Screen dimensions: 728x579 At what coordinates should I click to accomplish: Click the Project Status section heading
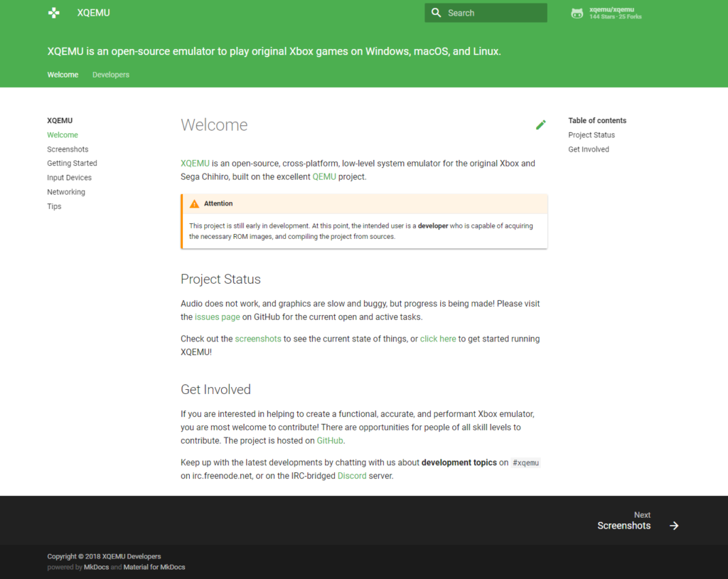pyautogui.click(x=220, y=280)
